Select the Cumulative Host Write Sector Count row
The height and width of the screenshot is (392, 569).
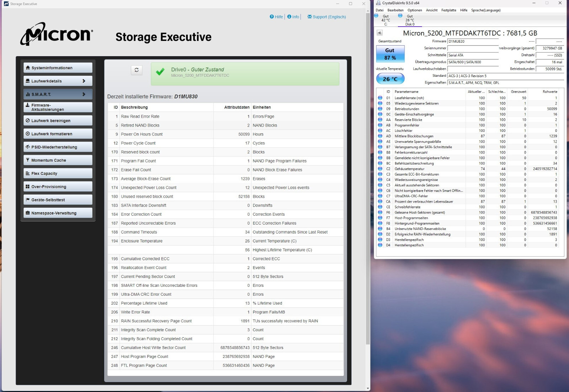click(225, 348)
